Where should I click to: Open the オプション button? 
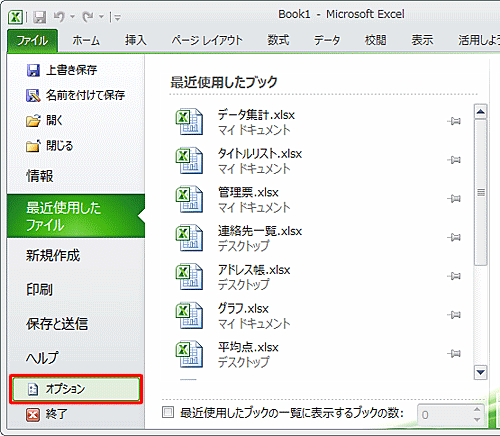[76, 389]
